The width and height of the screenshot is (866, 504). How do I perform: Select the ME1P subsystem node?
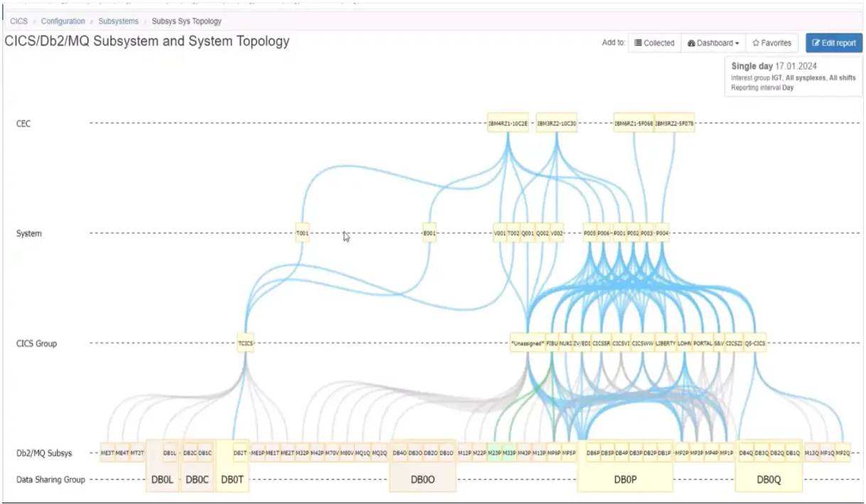coord(257,453)
